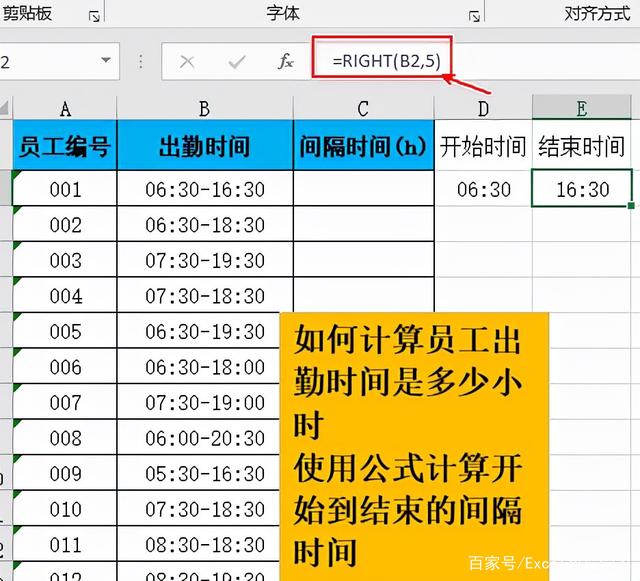Open the clipboard group dialog launcher
This screenshot has width=640, height=581.
pyautogui.click(x=94, y=16)
